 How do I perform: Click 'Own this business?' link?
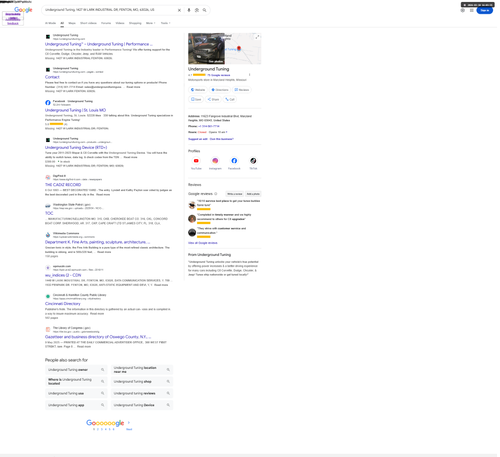222,139
